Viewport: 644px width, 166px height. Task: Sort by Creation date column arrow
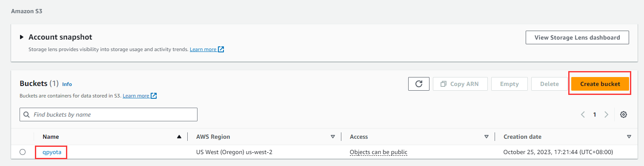click(629, 137)
